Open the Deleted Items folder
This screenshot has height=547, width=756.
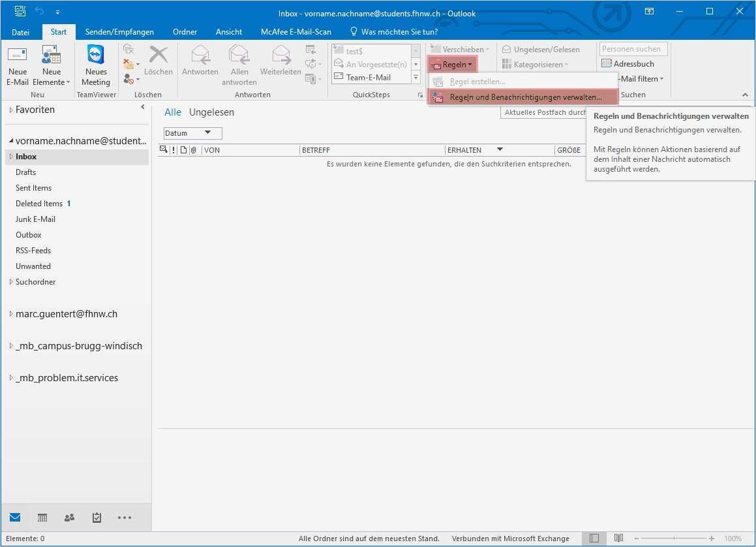pyautogui.click(x=39, y=204)
